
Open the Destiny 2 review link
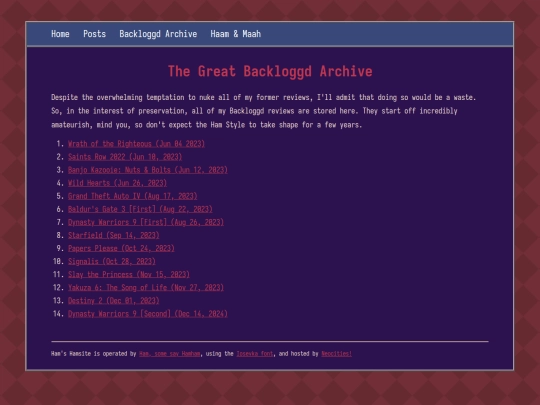coord(114,301)
